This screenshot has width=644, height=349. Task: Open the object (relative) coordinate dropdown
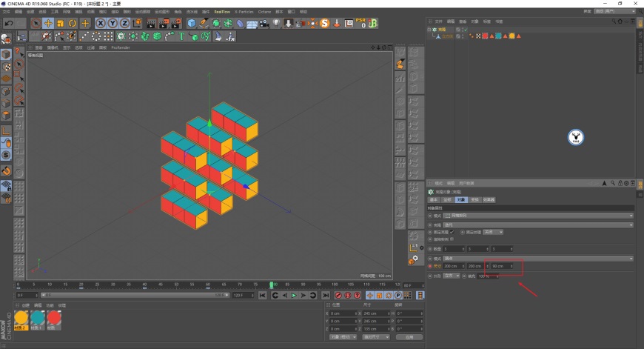[x=343, y=337]
